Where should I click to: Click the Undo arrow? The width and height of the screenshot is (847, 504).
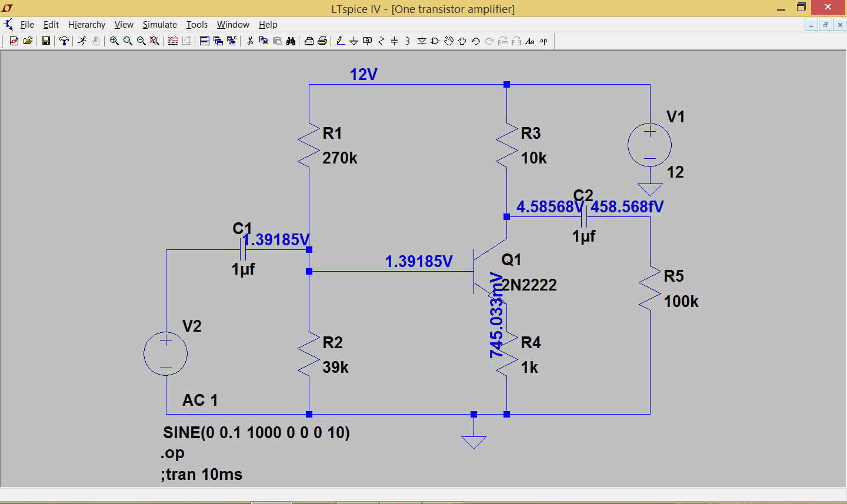(x=476, y=41)
